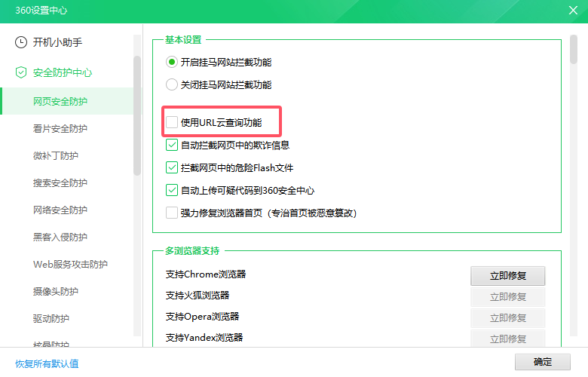588x377 pixels.
Task: Select 看片安全防护 in sidebar
Action: pos(60,129)
